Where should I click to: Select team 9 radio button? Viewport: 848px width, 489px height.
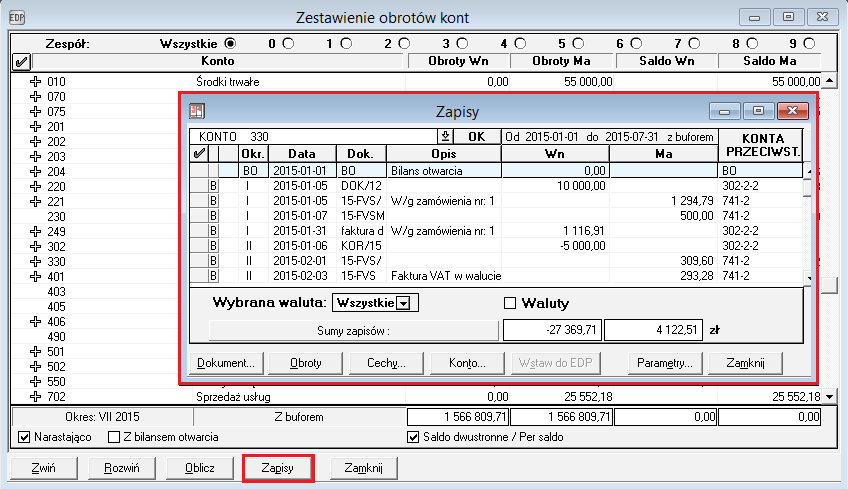[x=810, y=43]
